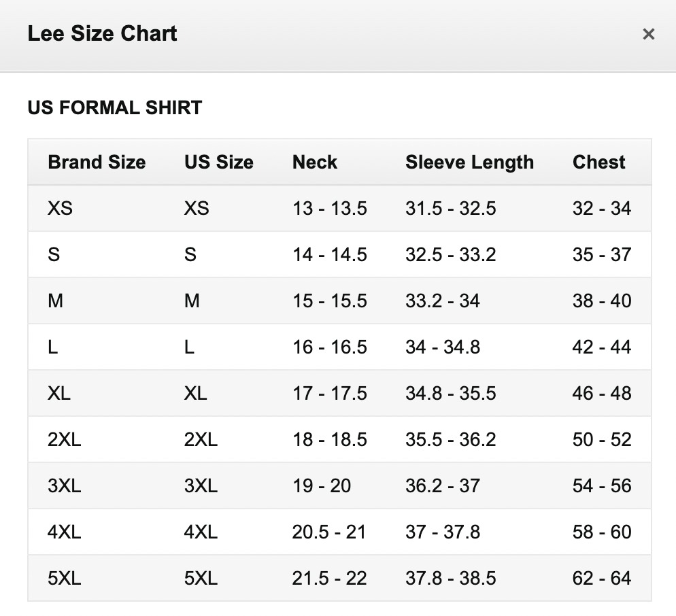Click sleeve length 31.5 - 32.5
The image size is (676, 616).
click(450, 208)
